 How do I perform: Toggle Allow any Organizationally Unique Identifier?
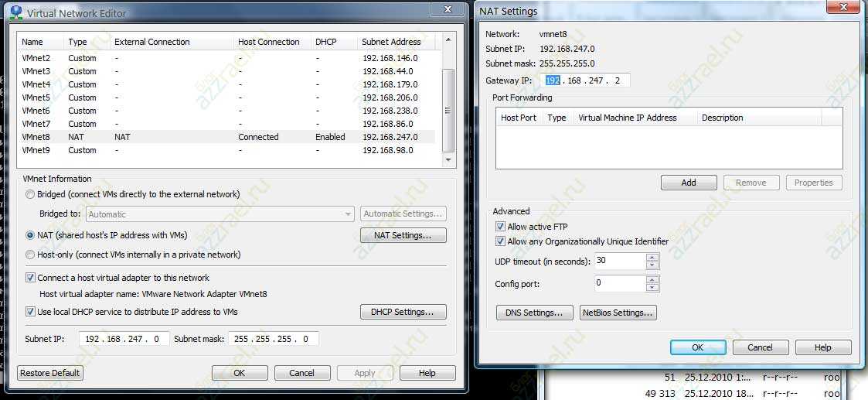(500, 241)
